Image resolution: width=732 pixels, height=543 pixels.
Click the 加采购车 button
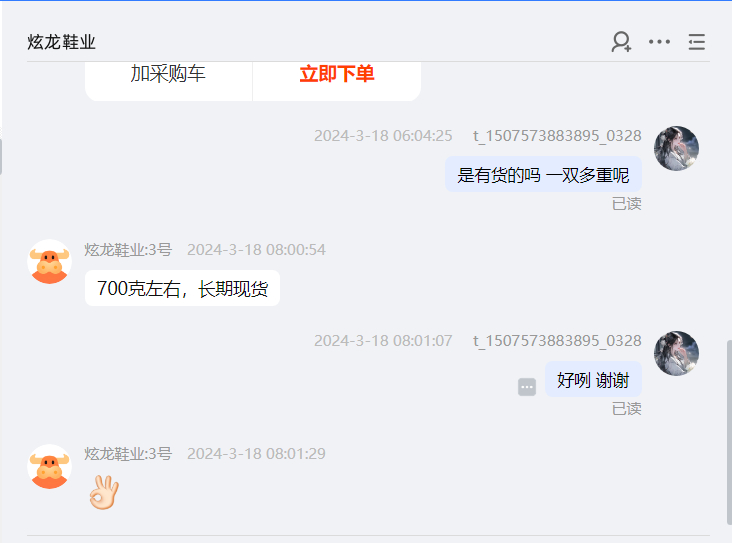pos(168,75)
